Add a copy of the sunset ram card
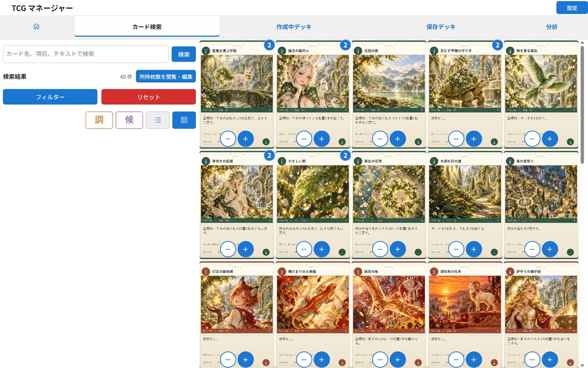 click(474, 360)
